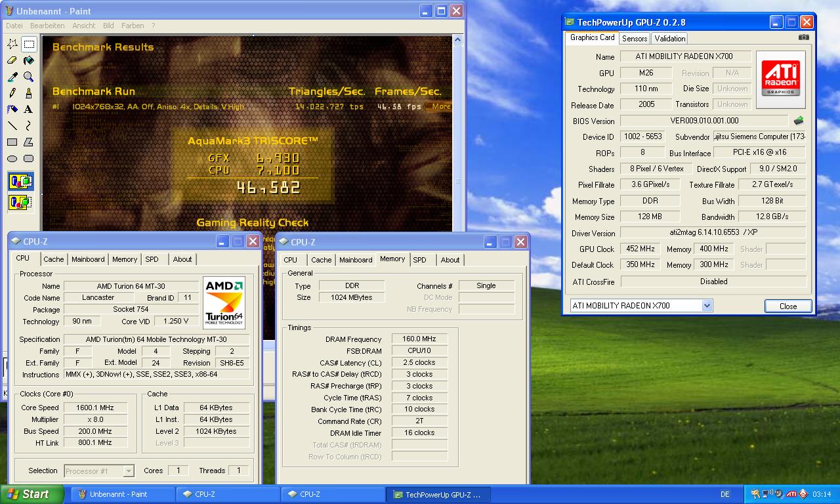Click the BIOS Version VER009.010.001.000 field
This screenshot has width=840, height=504.
click(x=704, y=121)
